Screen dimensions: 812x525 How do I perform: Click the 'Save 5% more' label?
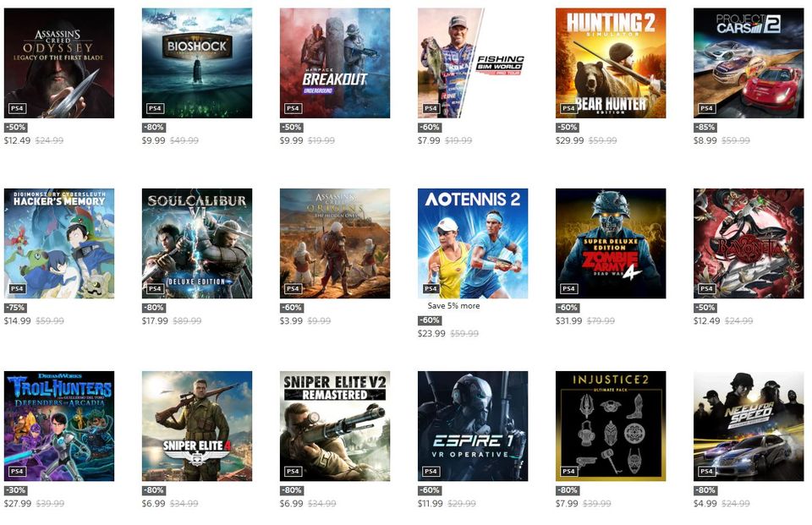coord(453,306)
